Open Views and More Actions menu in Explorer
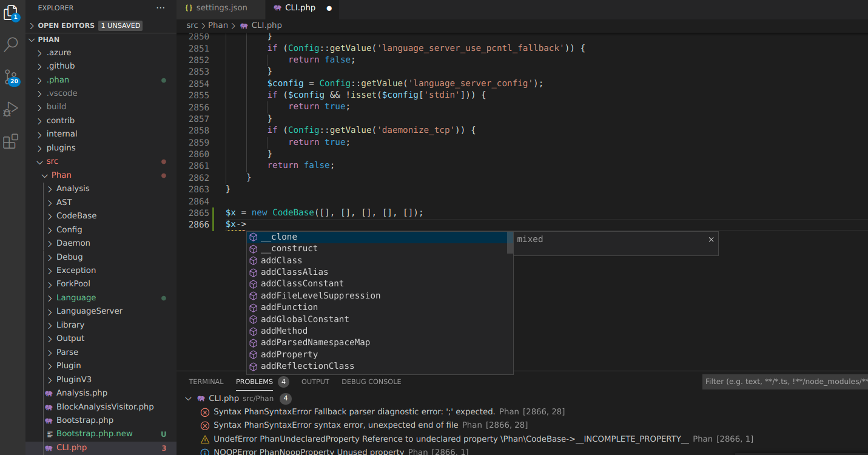 (x=160, y=7)
